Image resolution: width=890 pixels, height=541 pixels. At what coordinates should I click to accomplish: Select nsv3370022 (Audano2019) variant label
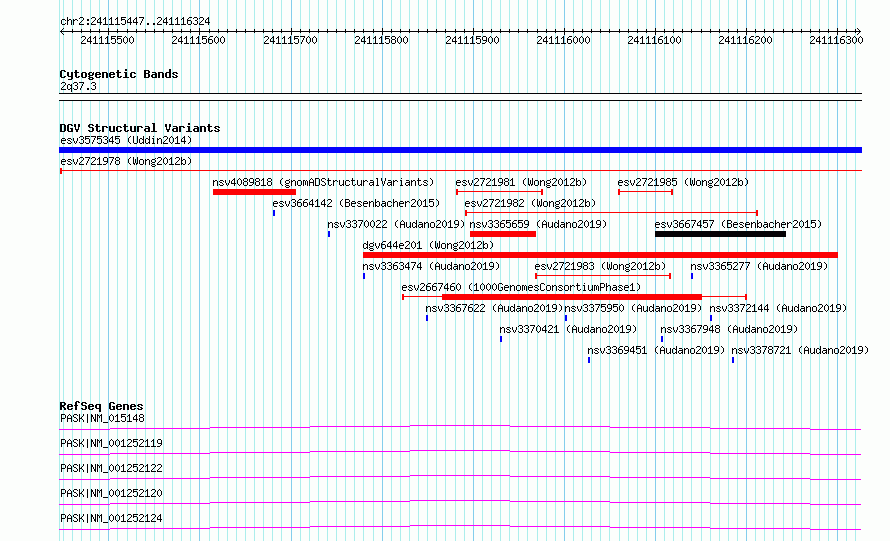[x=396, y=224]
